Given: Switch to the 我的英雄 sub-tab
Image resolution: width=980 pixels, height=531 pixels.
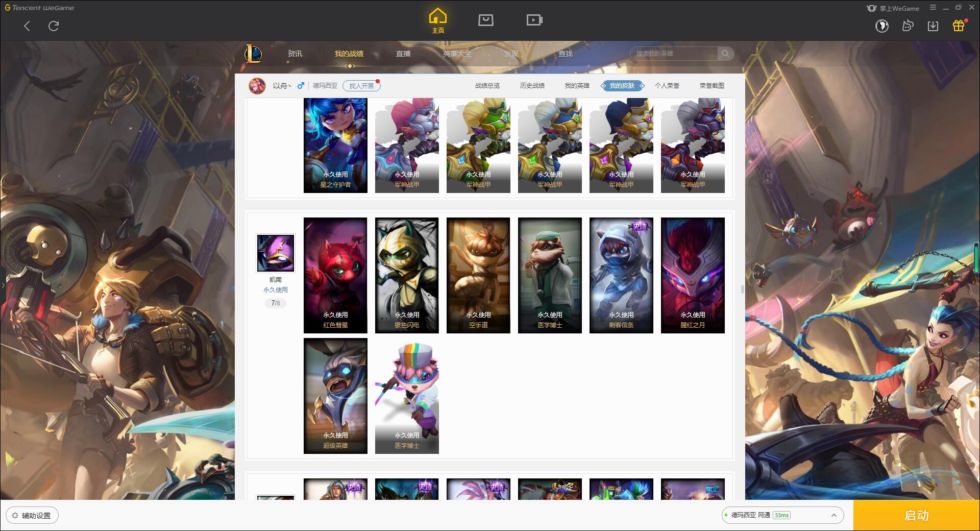Looking at the screenshot, I should click(x=577, y=86).
